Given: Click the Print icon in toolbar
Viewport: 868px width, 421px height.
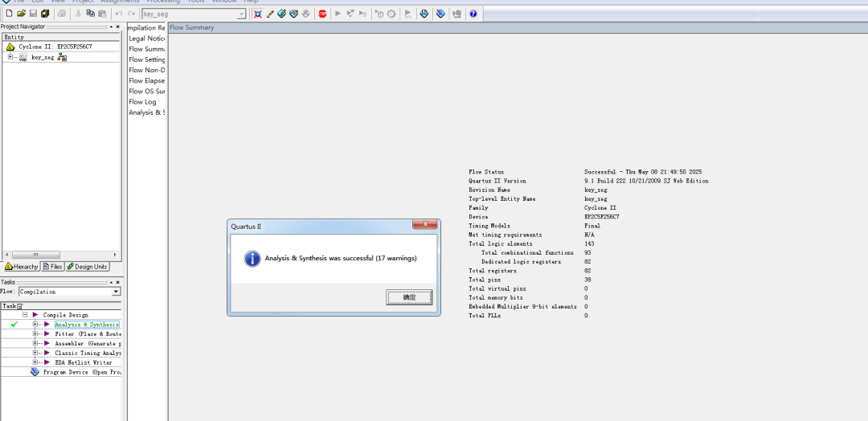Looking at the screenshot, I should point(62,14).
